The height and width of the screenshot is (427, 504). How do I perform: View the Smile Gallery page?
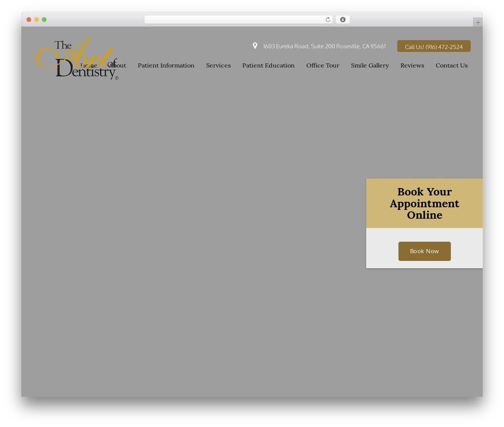point(370,65)
